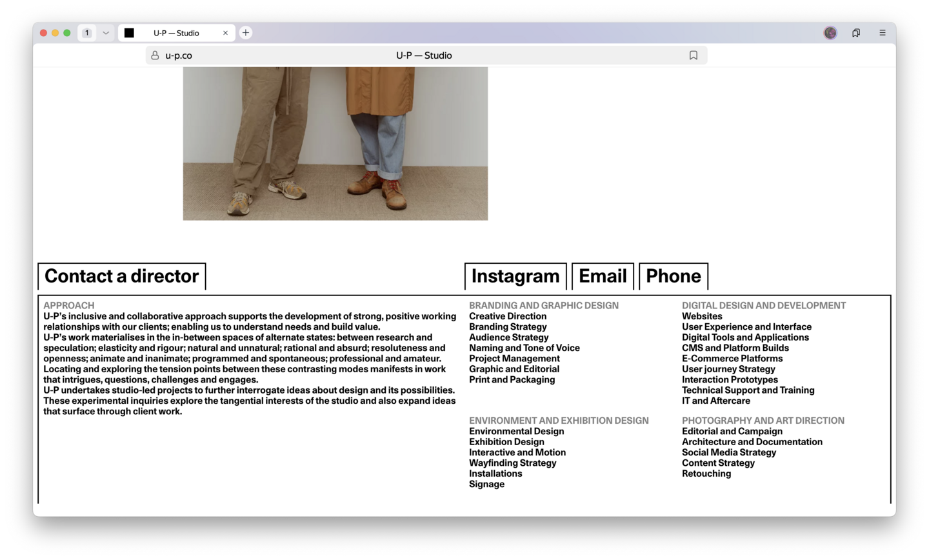
Task: Click the Installations text
Action: [495, 474]
